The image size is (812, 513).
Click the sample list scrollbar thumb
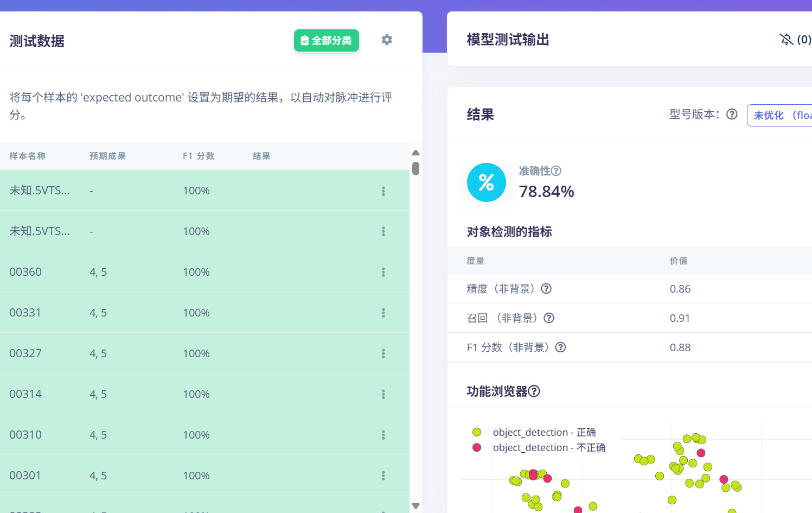416,168
